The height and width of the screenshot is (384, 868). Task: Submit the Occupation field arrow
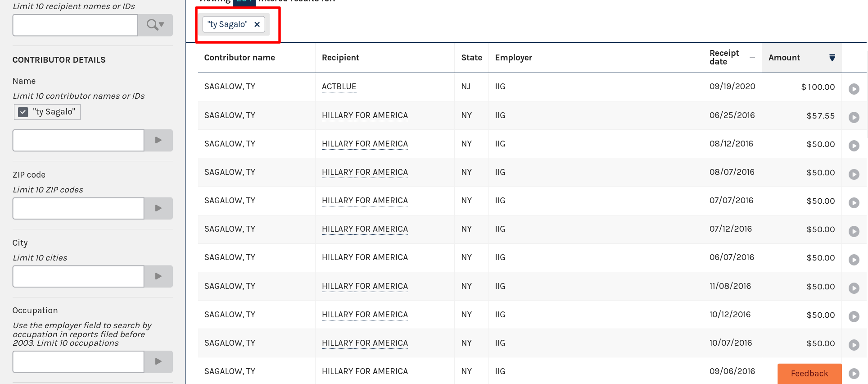(158, 361)
